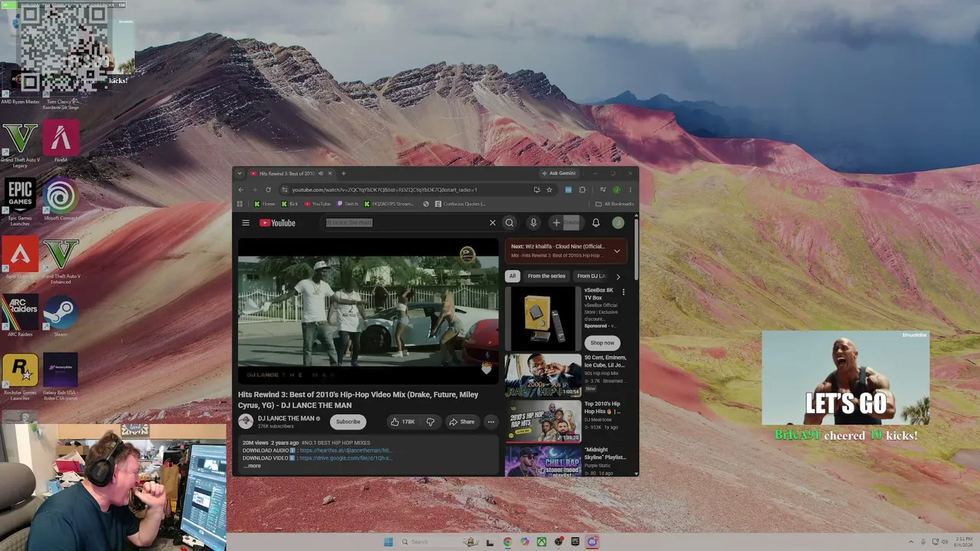
Task: Focus the Chrome address bar URL
Action: click(x=384, y=190)
